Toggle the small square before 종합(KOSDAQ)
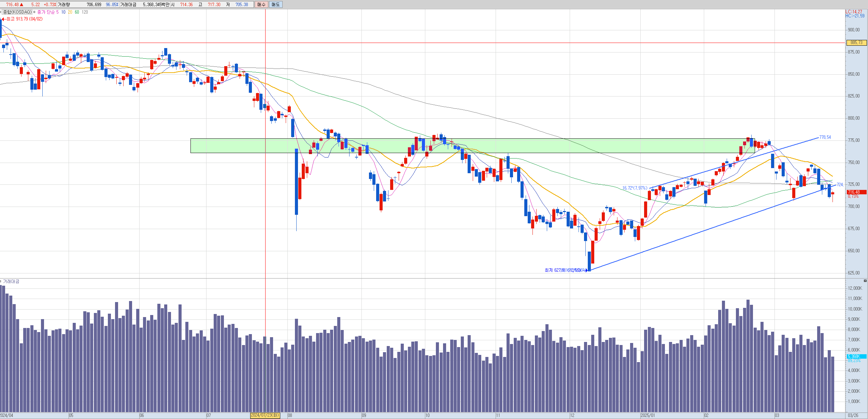The height and width of the screenshot is (419, 868). (x=1, y=12)
